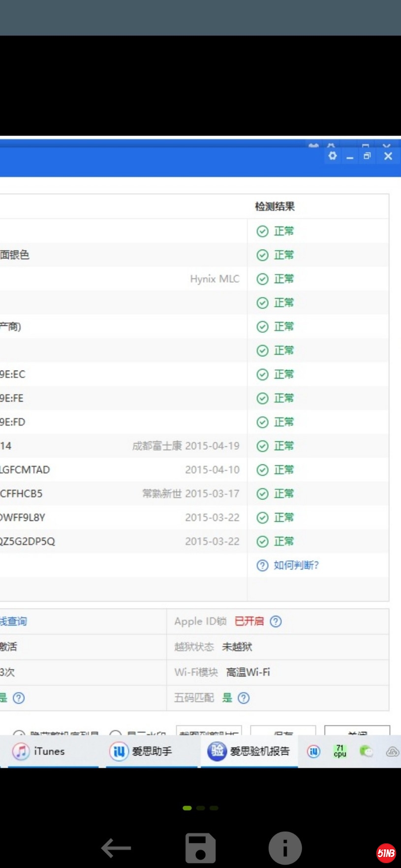Tap the round info icon at bottom

click(285, 848)
